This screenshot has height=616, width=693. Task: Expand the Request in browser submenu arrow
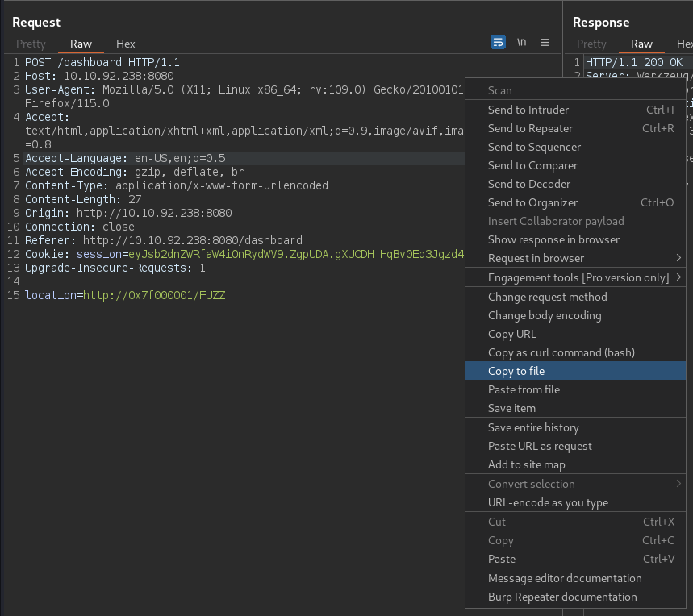click(678, 258)
